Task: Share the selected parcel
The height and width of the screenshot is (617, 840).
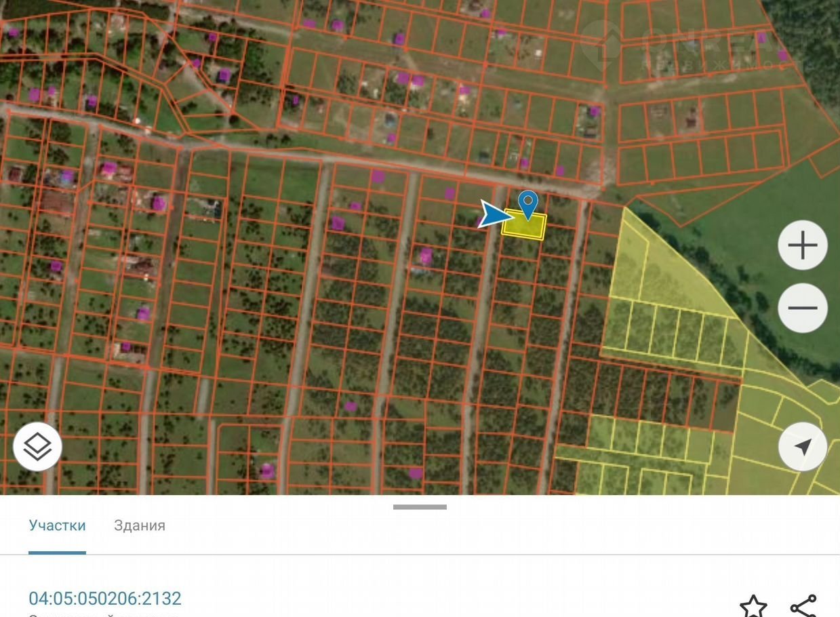Action: pyautogui.click(x=803, y=605)
